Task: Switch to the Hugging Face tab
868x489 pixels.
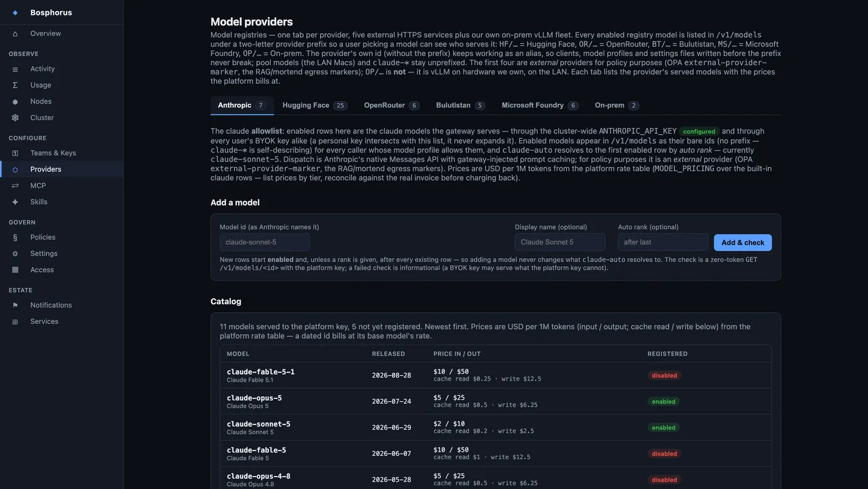Action: click(314, 105)
